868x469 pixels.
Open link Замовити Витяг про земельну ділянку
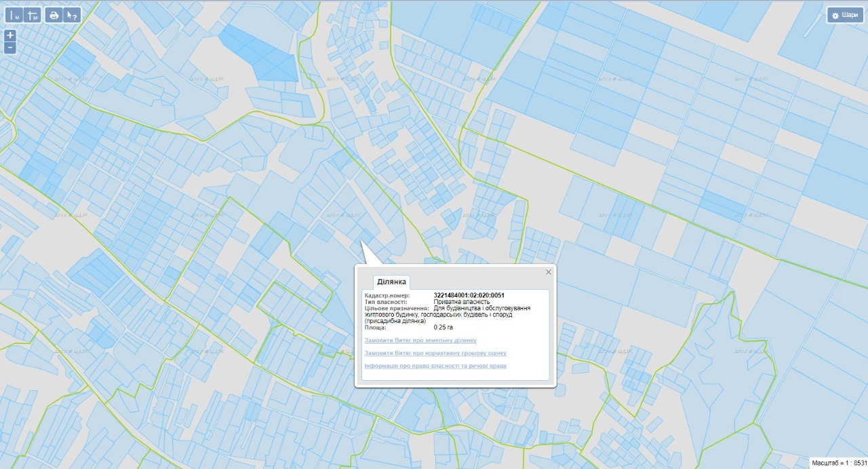click(420, 340)
